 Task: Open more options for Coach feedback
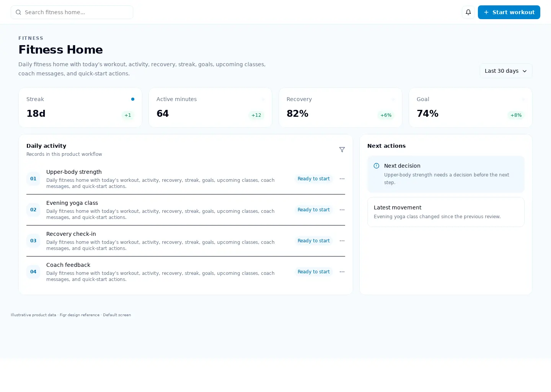tap(342, 272)
